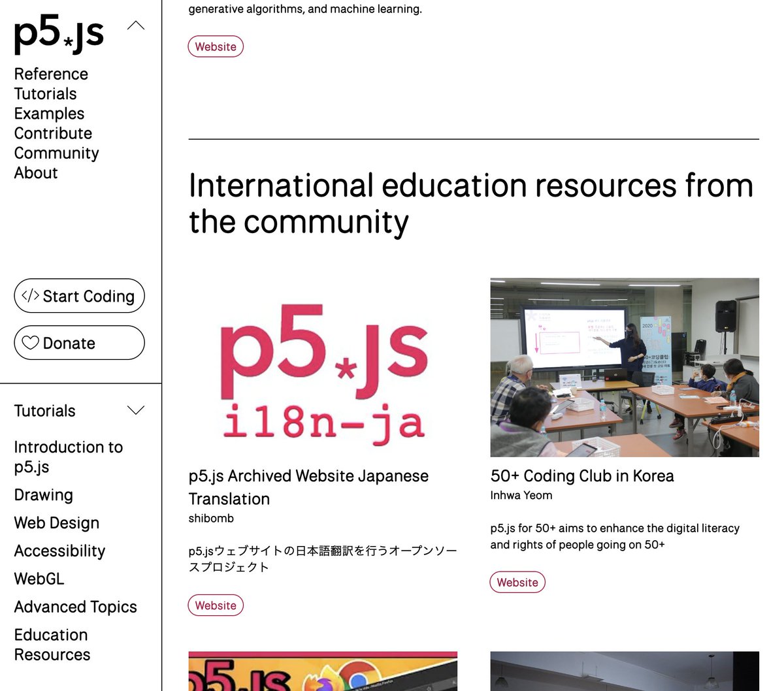The height and width of the screenshot is (691, 784).
Task: Open the About page
Action: 36,172
